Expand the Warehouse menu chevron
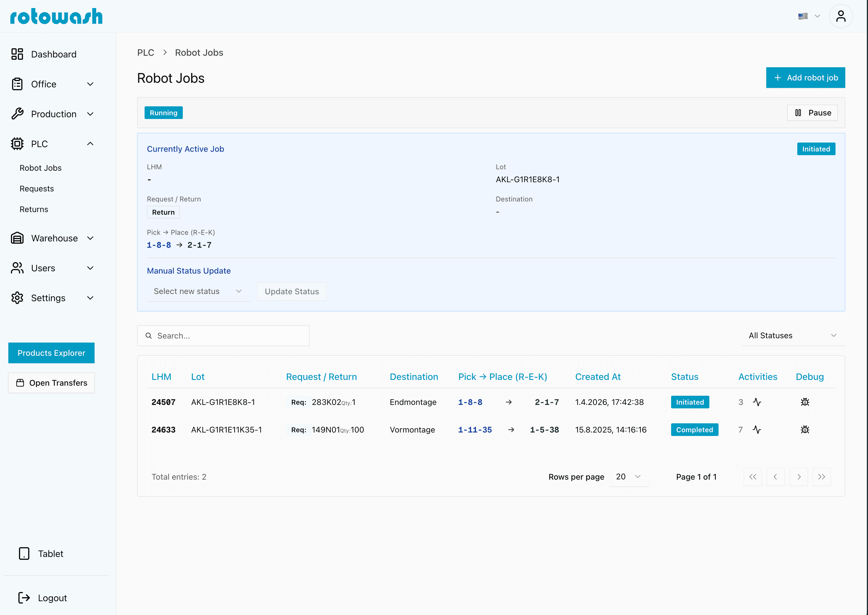Screen dimensions: 868x615 tap(90, 238)
